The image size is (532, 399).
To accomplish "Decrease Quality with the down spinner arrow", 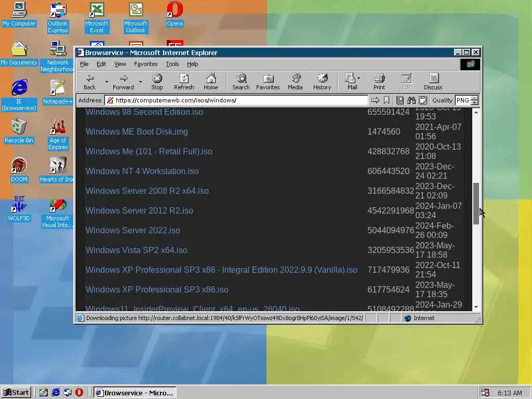I will click(475, 102).
